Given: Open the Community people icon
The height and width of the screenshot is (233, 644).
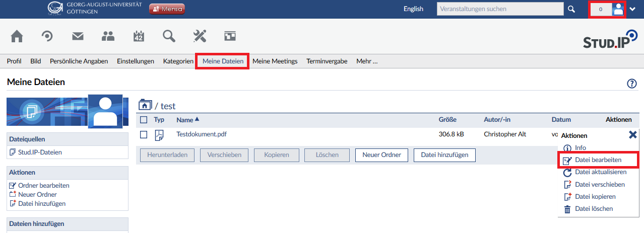Looking at the screenshot, I should pos(108,36).
